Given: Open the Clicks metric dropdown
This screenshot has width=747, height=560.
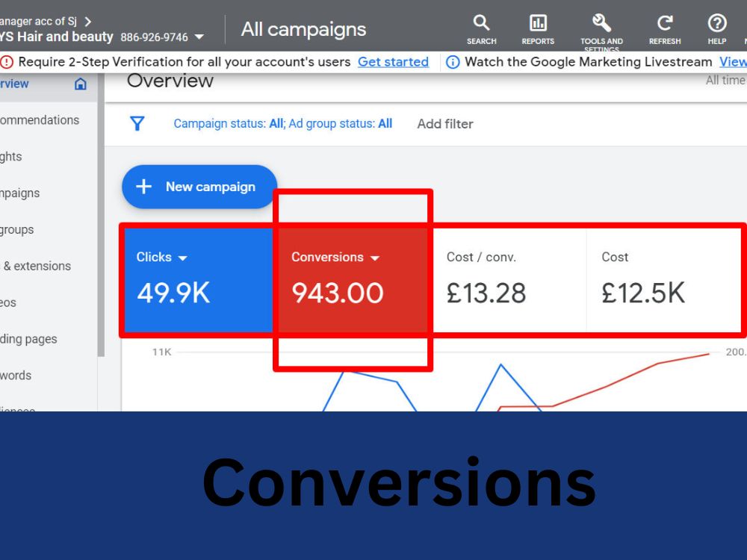Looking at the screenshot, I should tap(182, 258).
